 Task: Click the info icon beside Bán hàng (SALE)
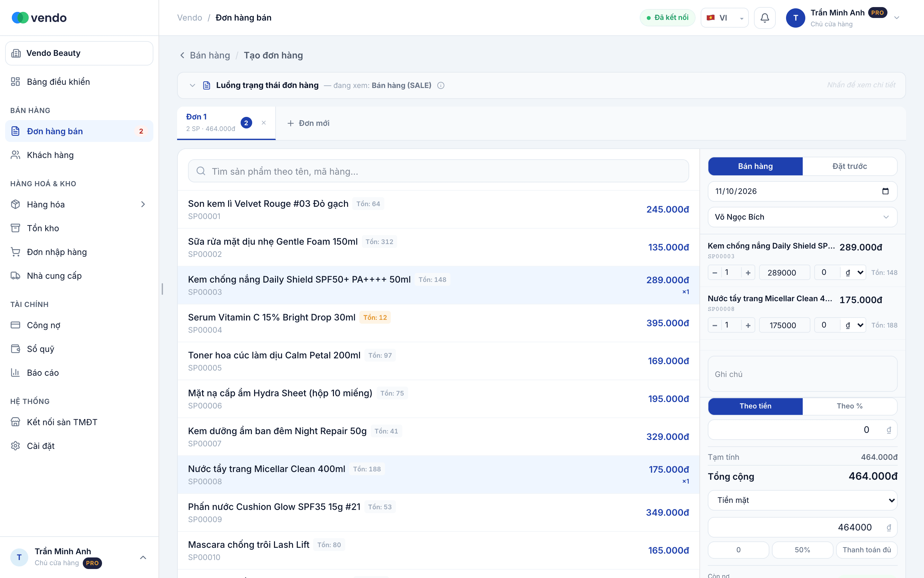click(x=441, y=85)
